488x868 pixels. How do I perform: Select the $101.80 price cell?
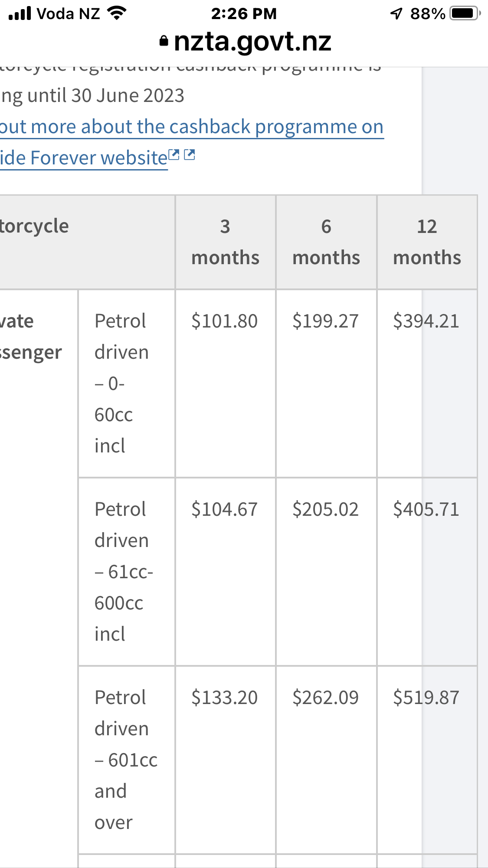(225, 321)
